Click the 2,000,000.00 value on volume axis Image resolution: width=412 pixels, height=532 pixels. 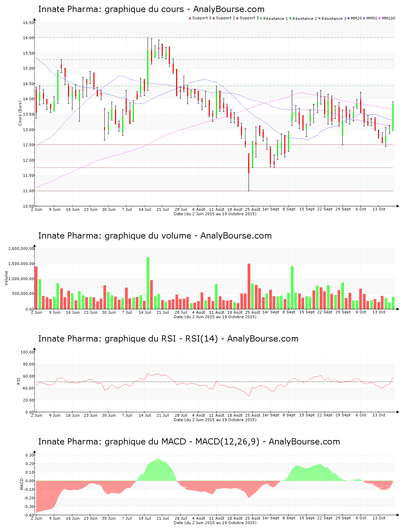21,249
